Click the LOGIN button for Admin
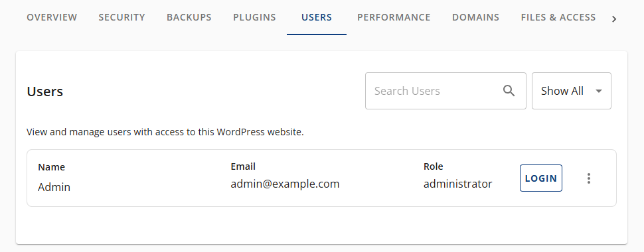The width and height of the screenshot is (644, 252). (541, 178)
